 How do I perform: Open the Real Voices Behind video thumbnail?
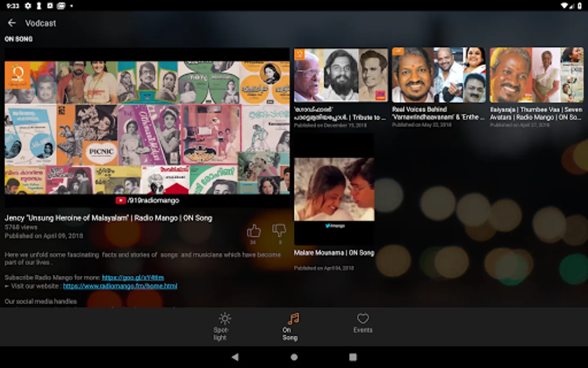point(439,75)
